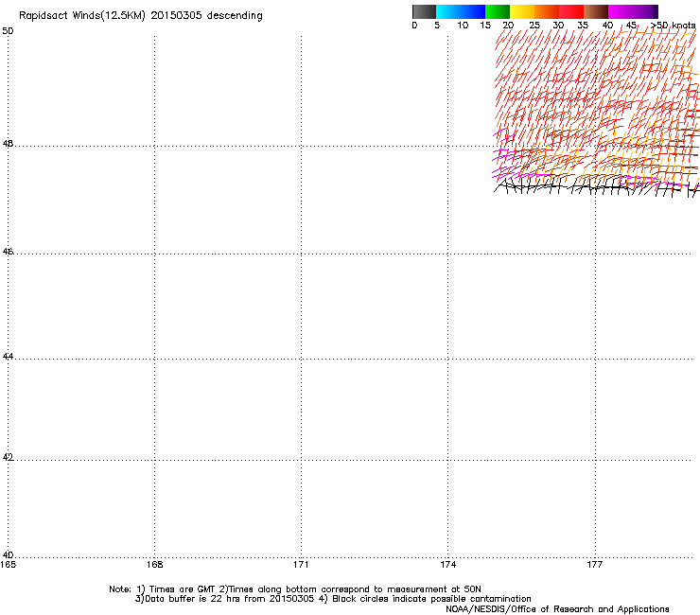This screenshot has height=615, width=700.
Task: Click the 'NOAA/NESDIS/Office of Research and Applications' credit
Action: (557, 609)
